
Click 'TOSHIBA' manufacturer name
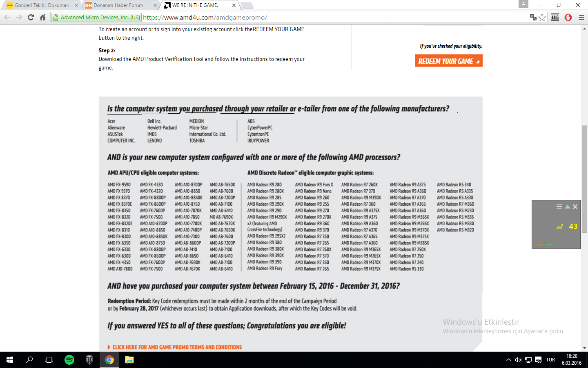point(197,141)
